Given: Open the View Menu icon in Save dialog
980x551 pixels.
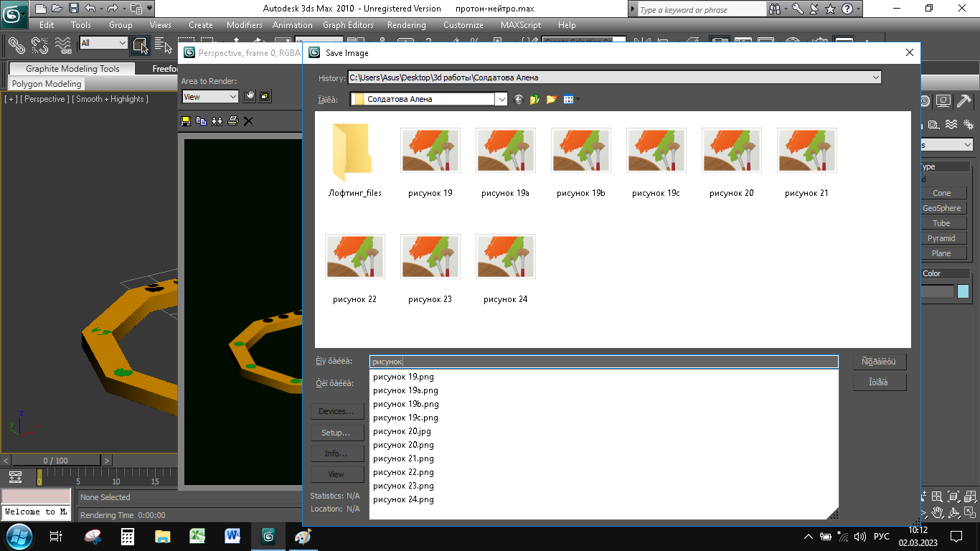Looking at the screenshot, I should click(x=571, y=99).
